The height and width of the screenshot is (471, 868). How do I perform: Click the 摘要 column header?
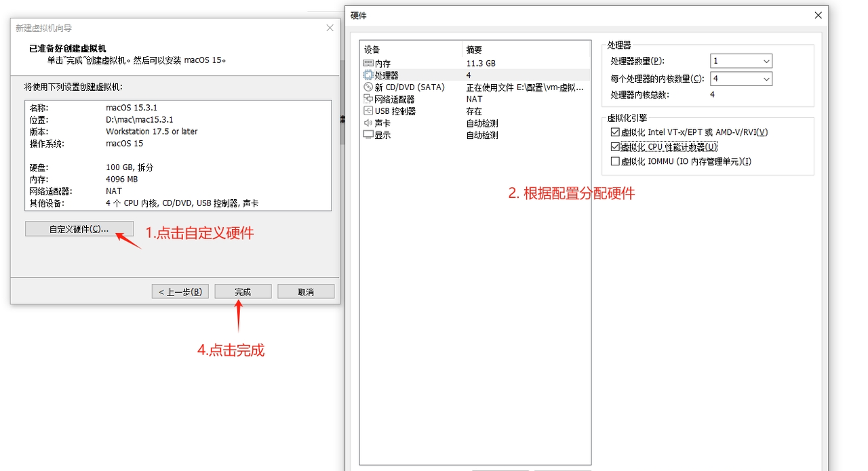point(526,49)
